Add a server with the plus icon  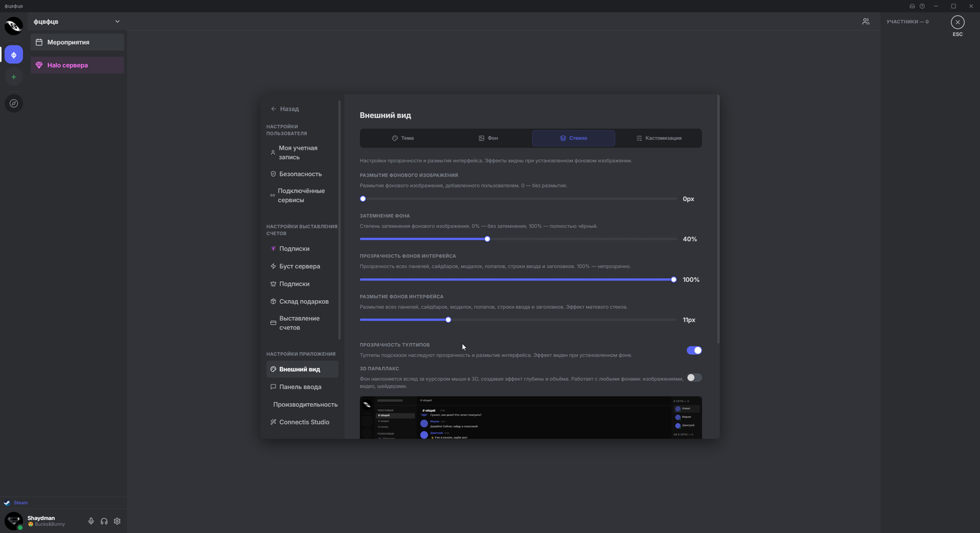13,77
